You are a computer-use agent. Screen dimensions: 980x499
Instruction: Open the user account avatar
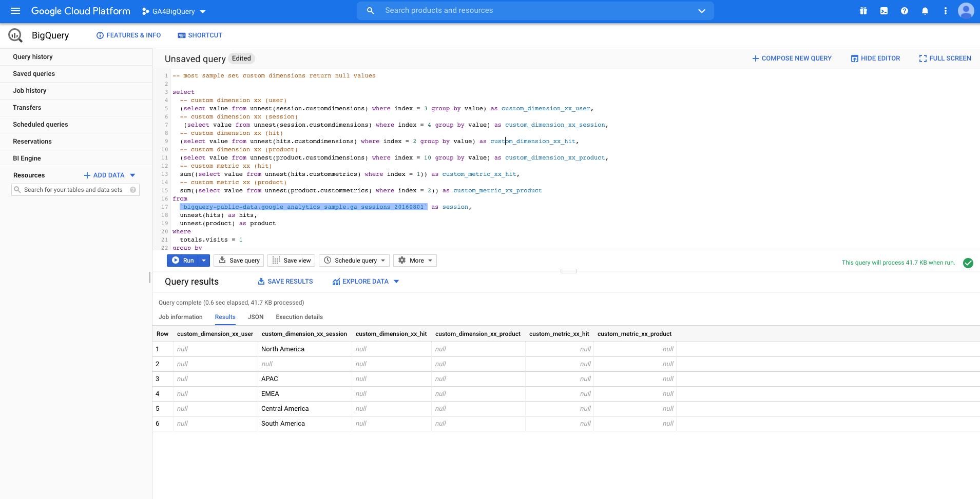(x=966, y=11)
